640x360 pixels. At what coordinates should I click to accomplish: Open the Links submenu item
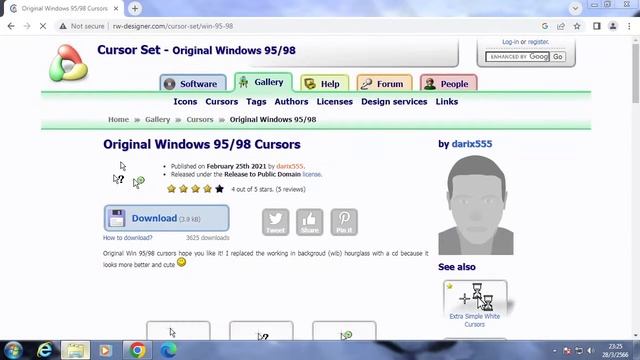447,102
